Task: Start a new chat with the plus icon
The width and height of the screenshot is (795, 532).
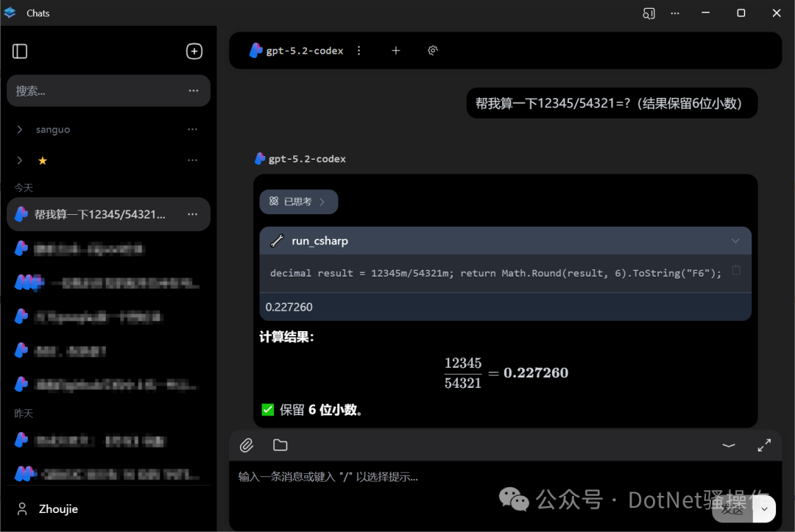Action: 396,50
